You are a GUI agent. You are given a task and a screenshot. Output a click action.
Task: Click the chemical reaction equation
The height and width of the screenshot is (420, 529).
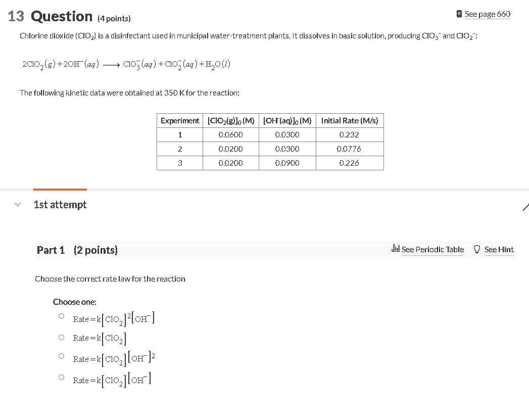point(126,64)
